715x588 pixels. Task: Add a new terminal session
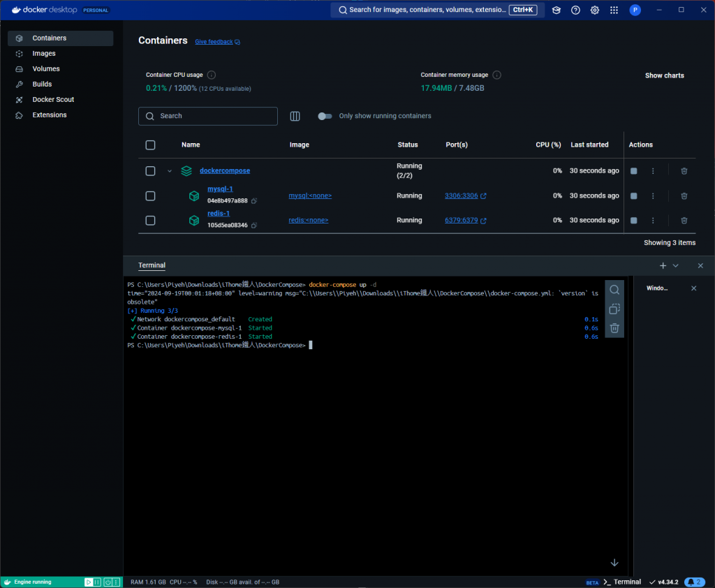pyautogui.click(x=663, y=265)
